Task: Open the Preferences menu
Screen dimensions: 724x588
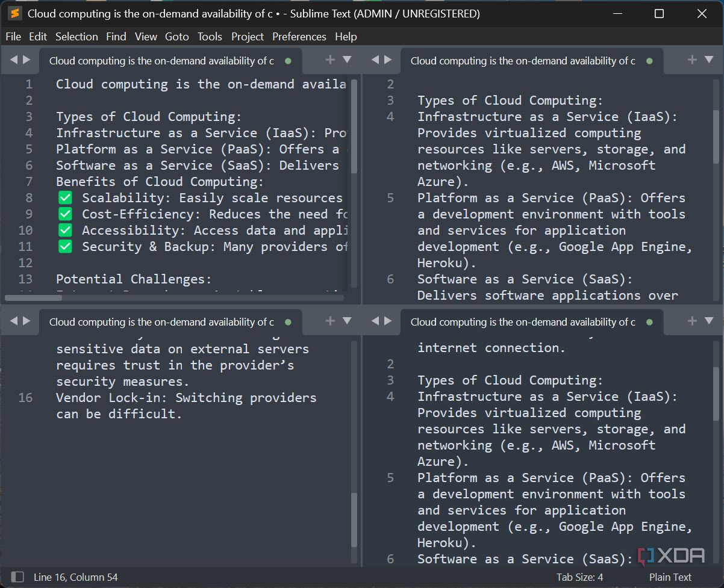Action: tap(299, 37)
